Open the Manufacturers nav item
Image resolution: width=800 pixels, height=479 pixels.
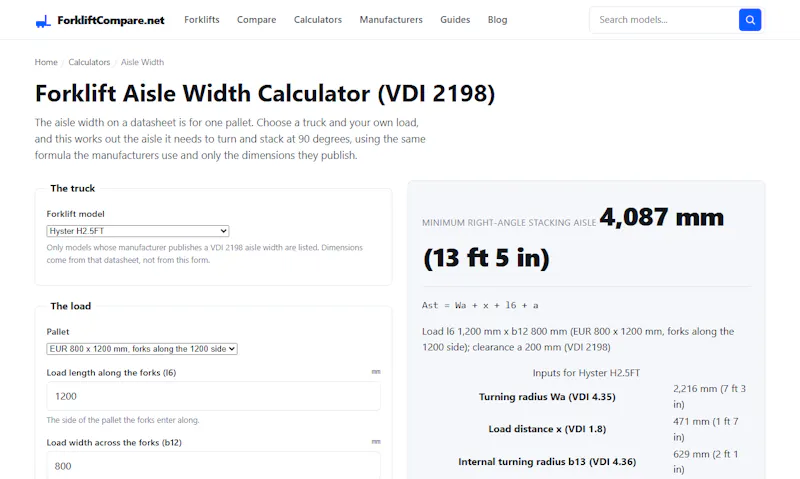click(x=391, y=20)
